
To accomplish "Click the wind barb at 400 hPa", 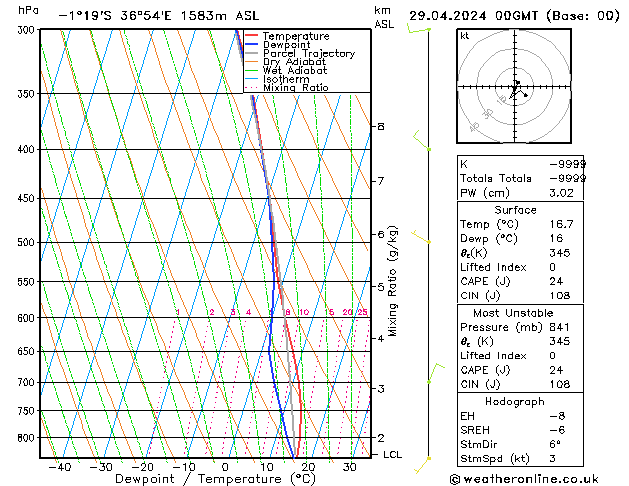I will pyautogui.click(x=422, y=140).
